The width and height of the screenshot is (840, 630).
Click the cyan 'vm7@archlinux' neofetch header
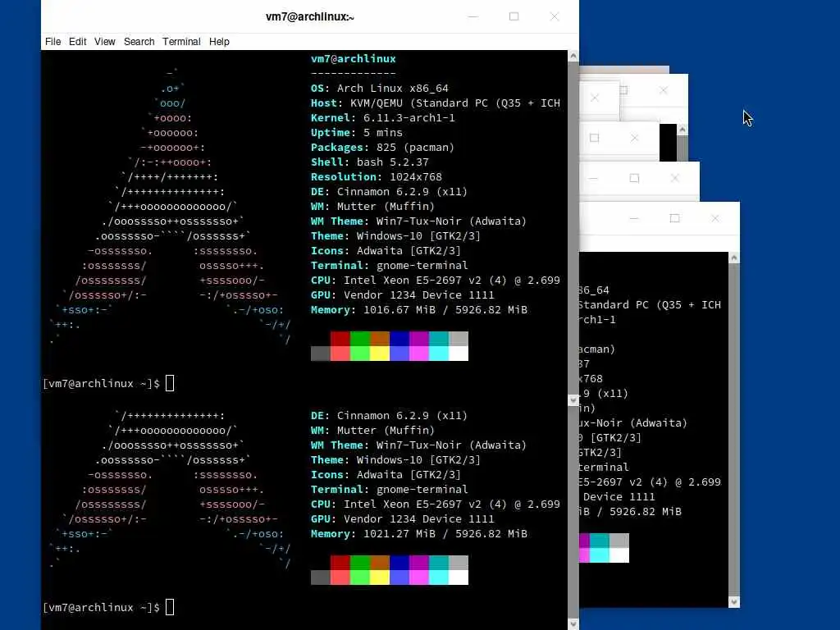pos(353,59)
